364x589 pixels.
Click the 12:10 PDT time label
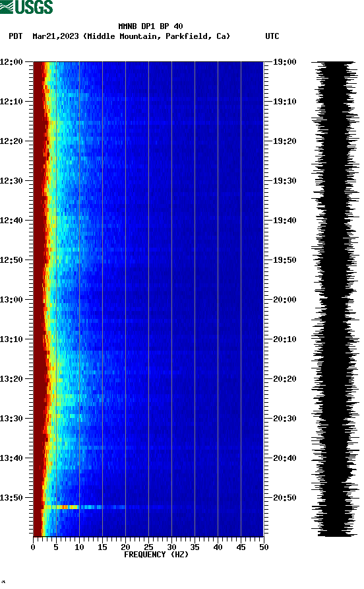click(11, 102)
